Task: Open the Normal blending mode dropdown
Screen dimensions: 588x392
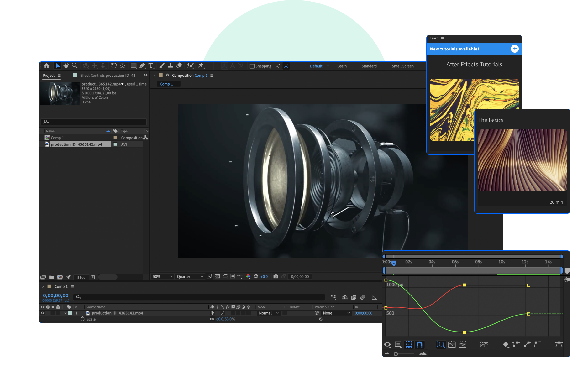Action: (x=269, y=313)
